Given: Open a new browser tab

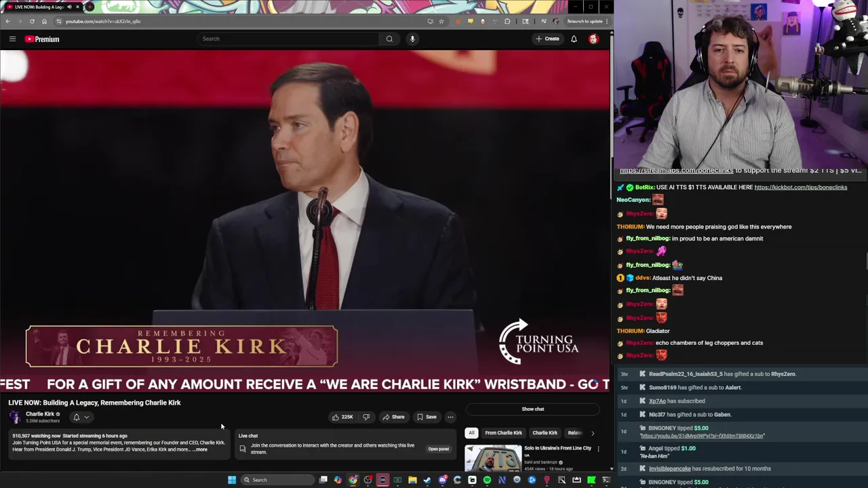Looking at the screenshot, I should click(90, 7).
